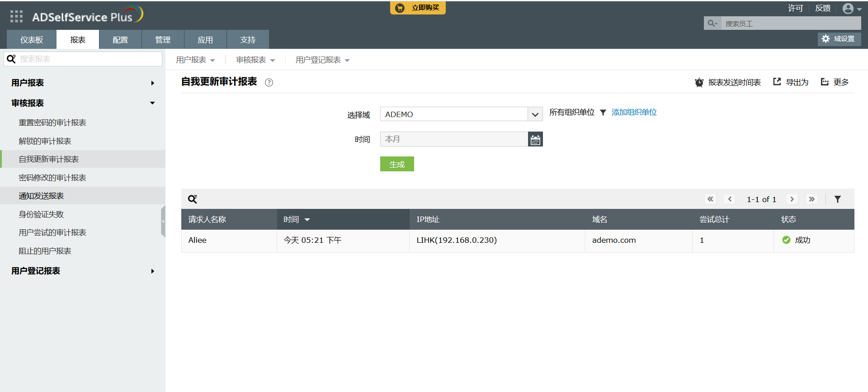Open the apps grid icon
The image size is (868, 392).
click(16, 17)
